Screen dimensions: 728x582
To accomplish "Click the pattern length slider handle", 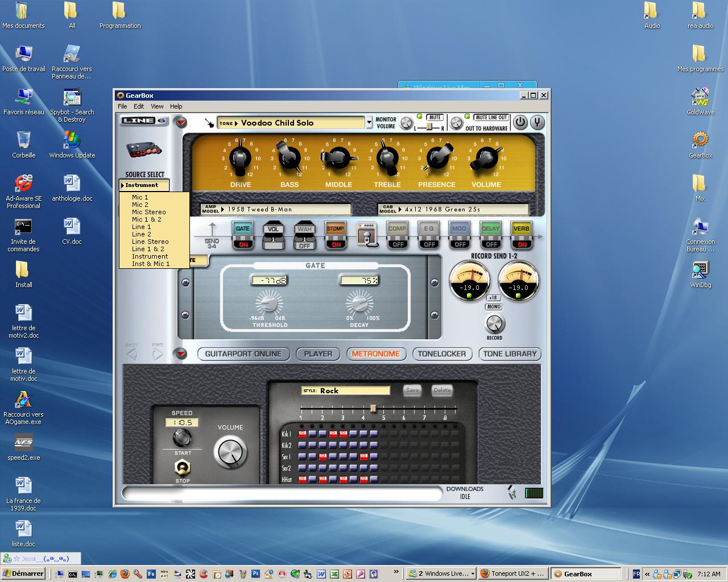I will (373, 409).
